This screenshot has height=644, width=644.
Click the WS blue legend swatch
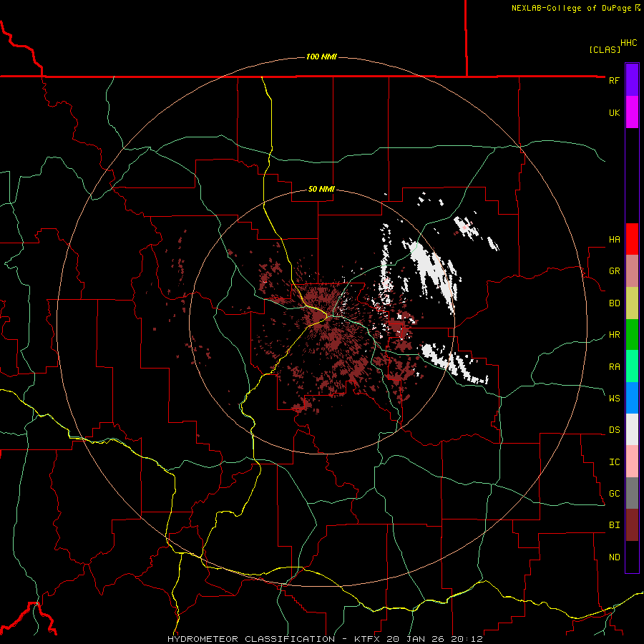coord(632,398)
